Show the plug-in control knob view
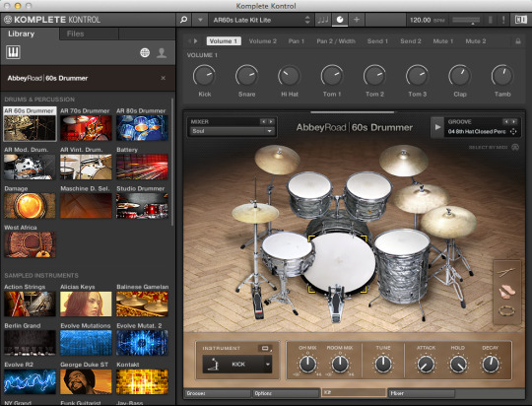This screenshot has height=406, width=532. [340, 20]
